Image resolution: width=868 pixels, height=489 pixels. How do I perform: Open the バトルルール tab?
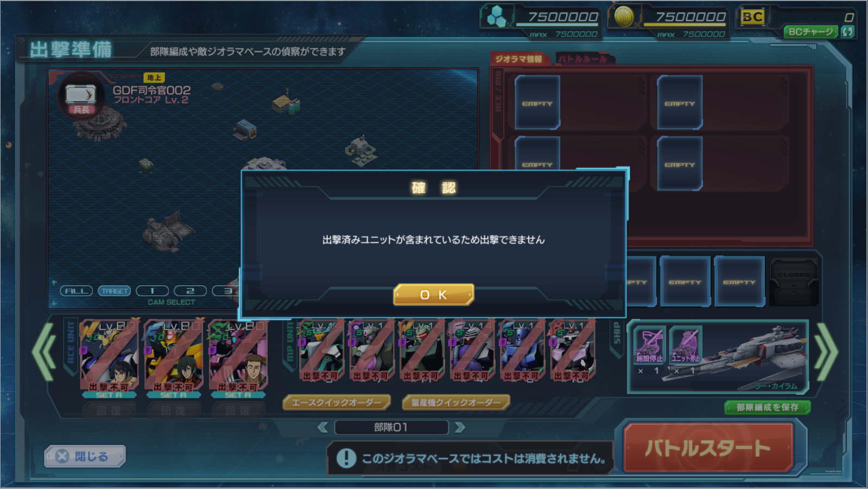click(x=583, y=59)
